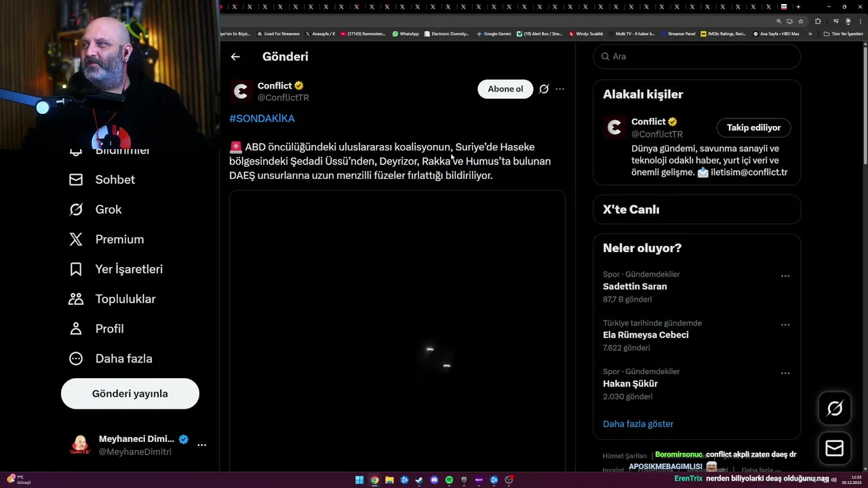Play the video in the post
Screen dimensions: 868x488
[397, 331]
